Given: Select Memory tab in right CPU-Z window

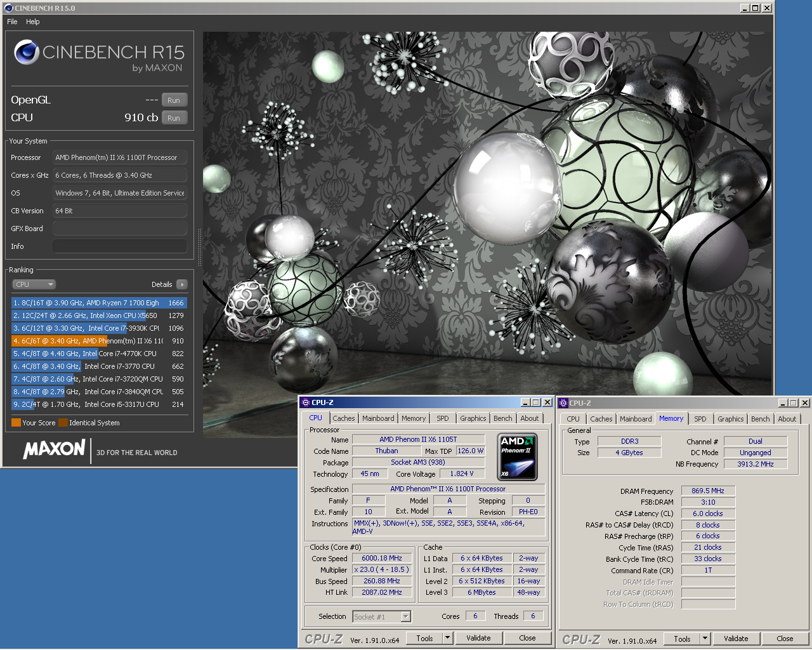Looking at the screenshot, I should coord(671,418).
